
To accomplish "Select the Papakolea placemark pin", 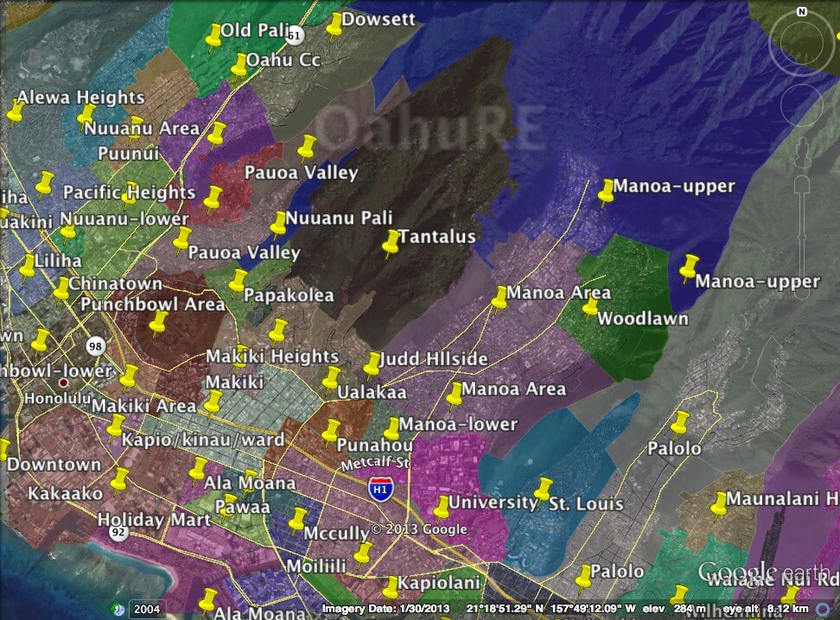I will tap(238, 282).
